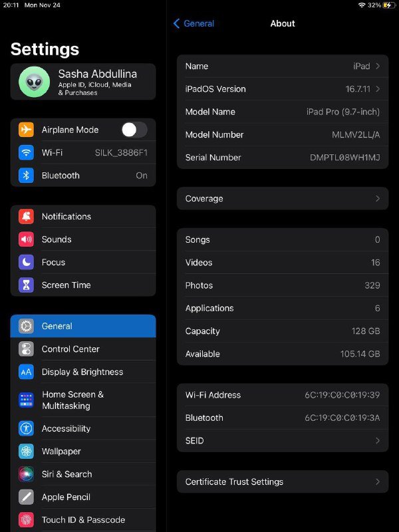399x532 pixels.
Task: Tap the Wi-Fi status bar indicator
Action: pos(362,5)
